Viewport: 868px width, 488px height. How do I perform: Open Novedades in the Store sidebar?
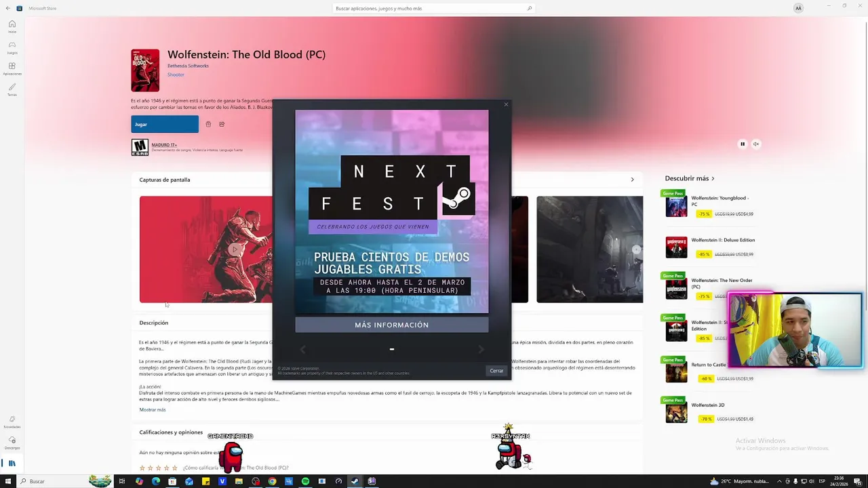(12, 422)
